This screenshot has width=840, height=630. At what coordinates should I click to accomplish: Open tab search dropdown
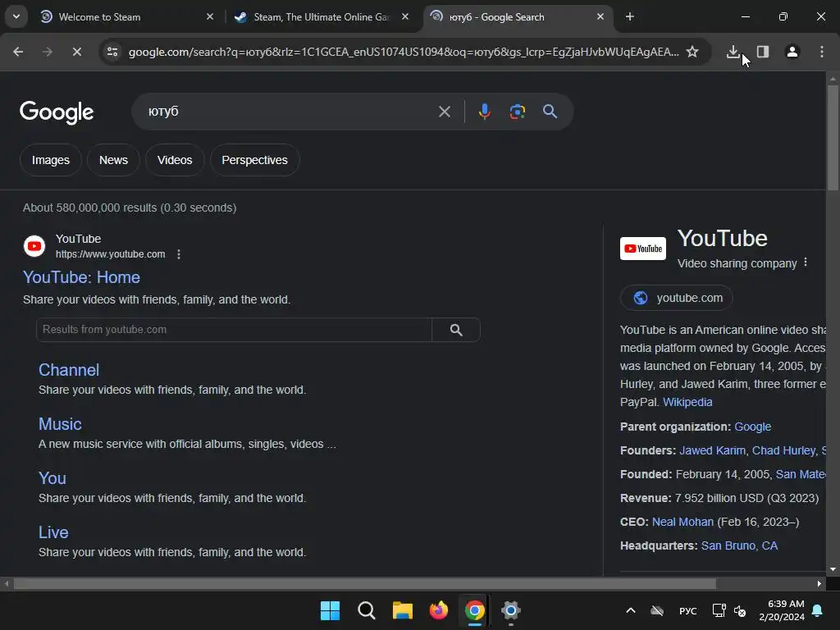[x=16, y=16]
